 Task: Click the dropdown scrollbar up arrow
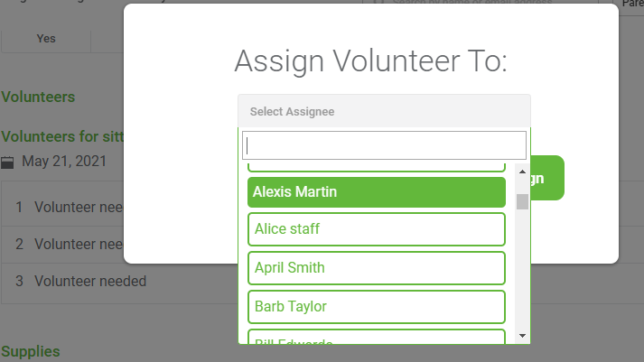[522, 172]
